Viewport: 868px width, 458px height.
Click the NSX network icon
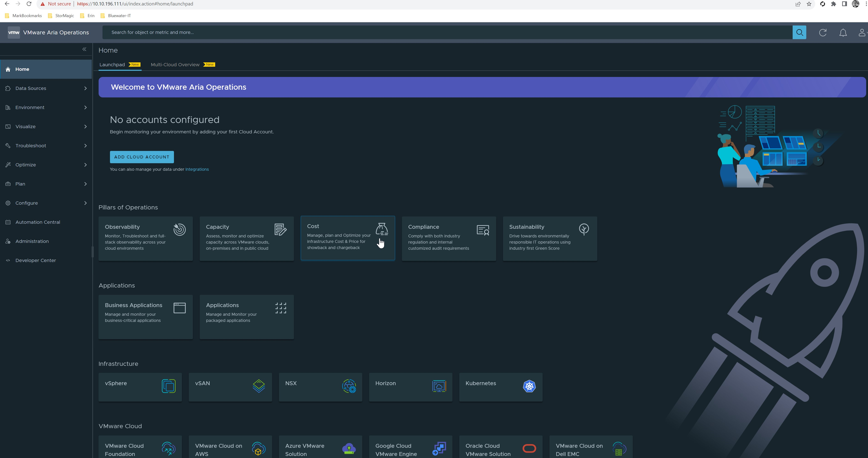(349, 386)
